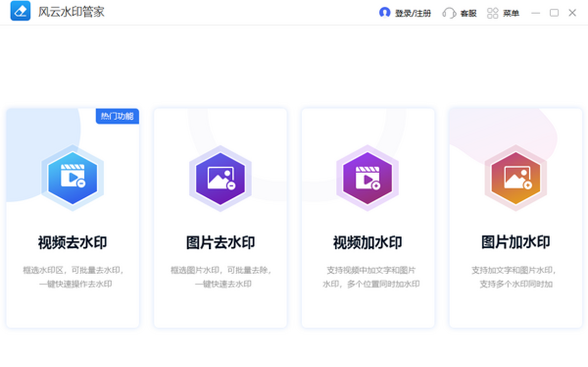Click the blue eraser app logo

click(21, 12)
